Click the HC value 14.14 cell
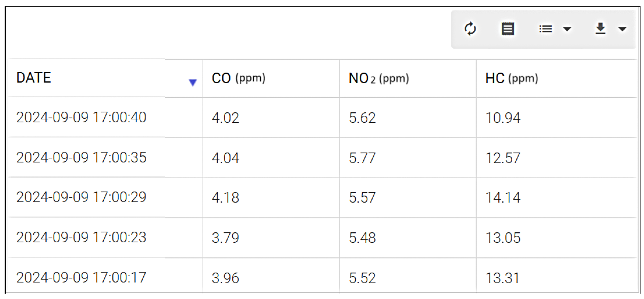644x299 pixels. coord(503,198)
